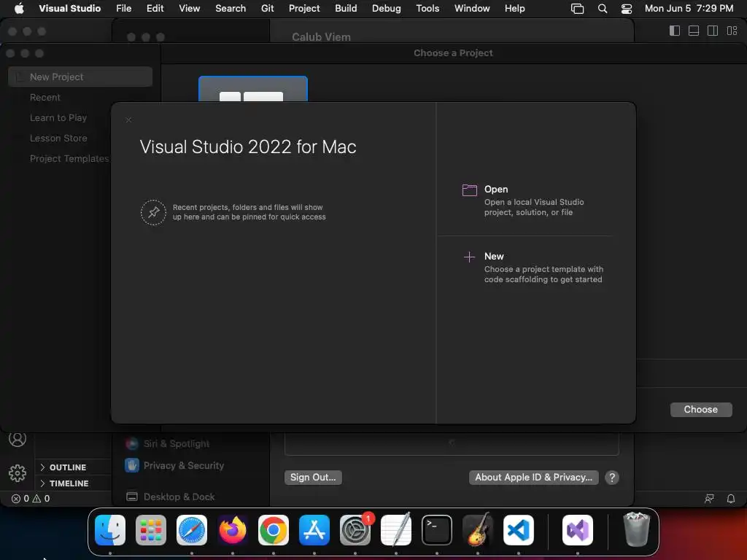The height and width of the screenshot is (560, 747).
Task: Select the highlighted project thumbnail
Action: tap(253, 89)
